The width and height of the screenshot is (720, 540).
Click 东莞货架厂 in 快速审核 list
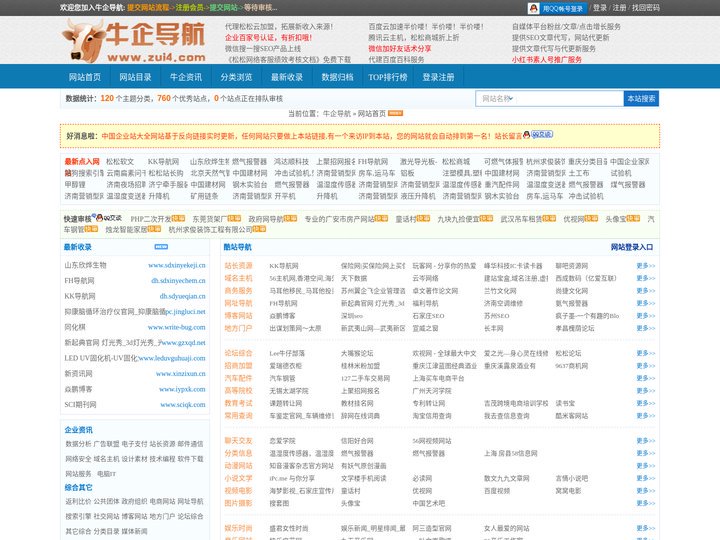pyautogui.click(x=210, y=219)
